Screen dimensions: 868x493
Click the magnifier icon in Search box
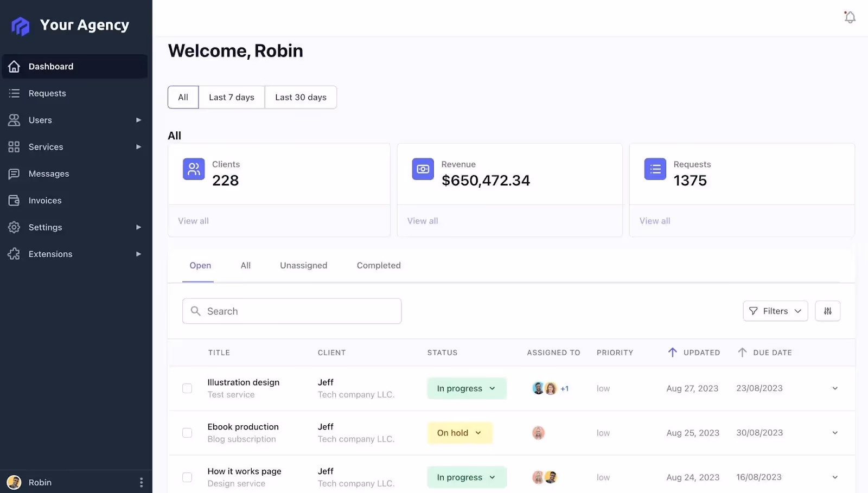coord(196,311)
